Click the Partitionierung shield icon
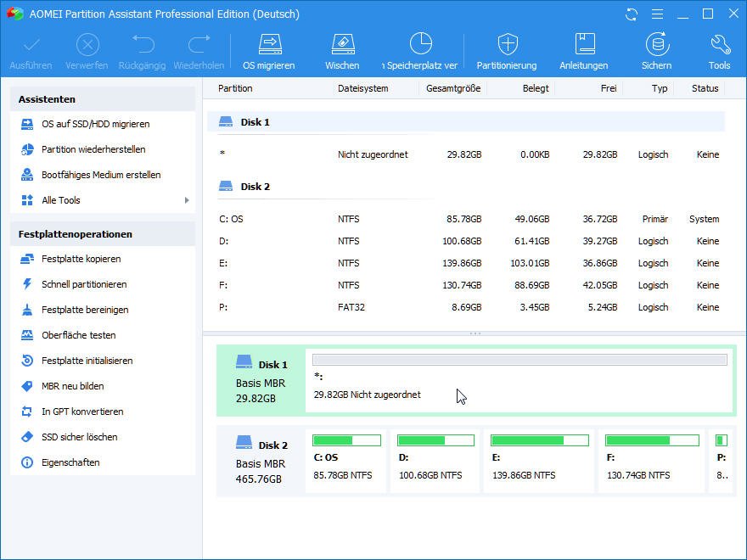The width and height of the screenshot is (747, 560). (507, 45)
